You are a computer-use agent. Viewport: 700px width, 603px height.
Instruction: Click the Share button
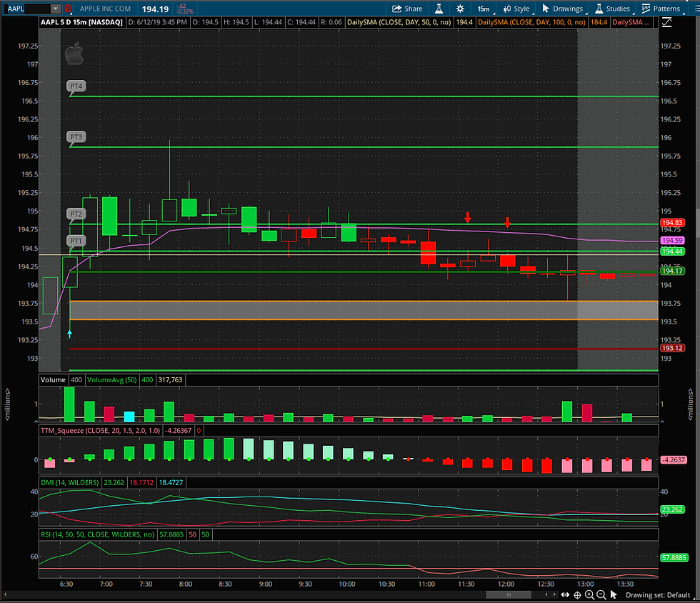406,9
